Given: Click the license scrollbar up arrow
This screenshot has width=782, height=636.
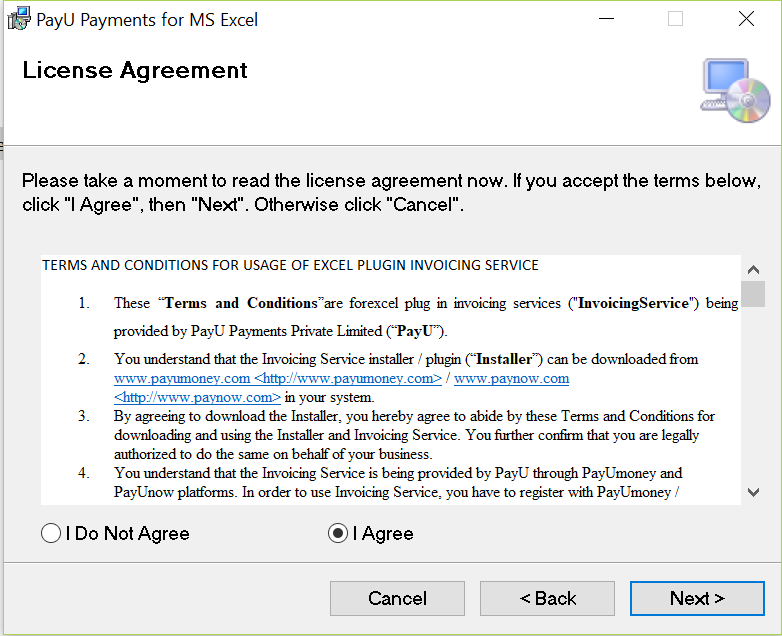Looking at the screenshot, I should point(753,270).
